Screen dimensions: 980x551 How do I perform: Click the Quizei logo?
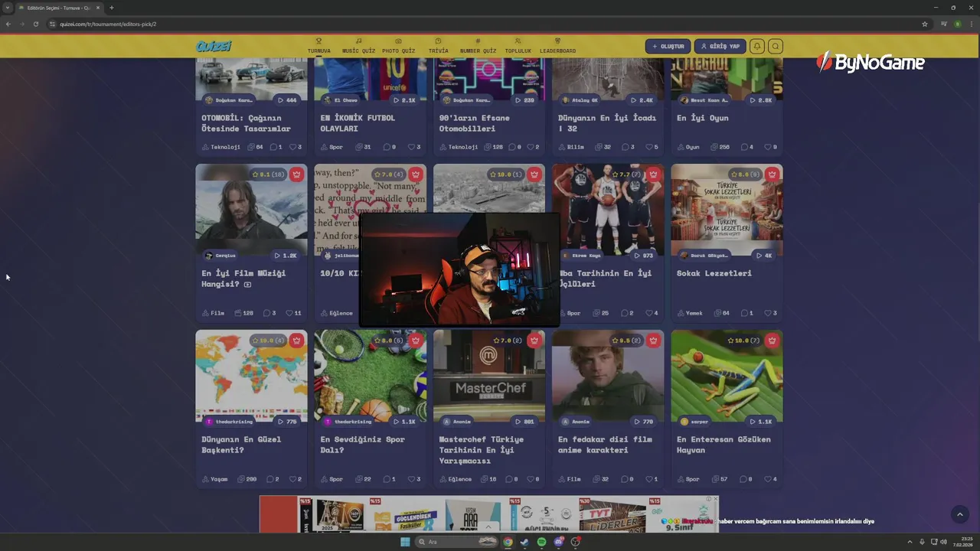[214, 46]
